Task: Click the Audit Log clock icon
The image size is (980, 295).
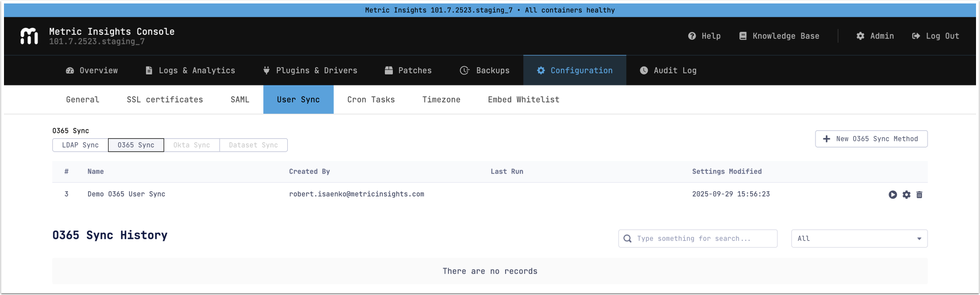Action: pos(644,71)
